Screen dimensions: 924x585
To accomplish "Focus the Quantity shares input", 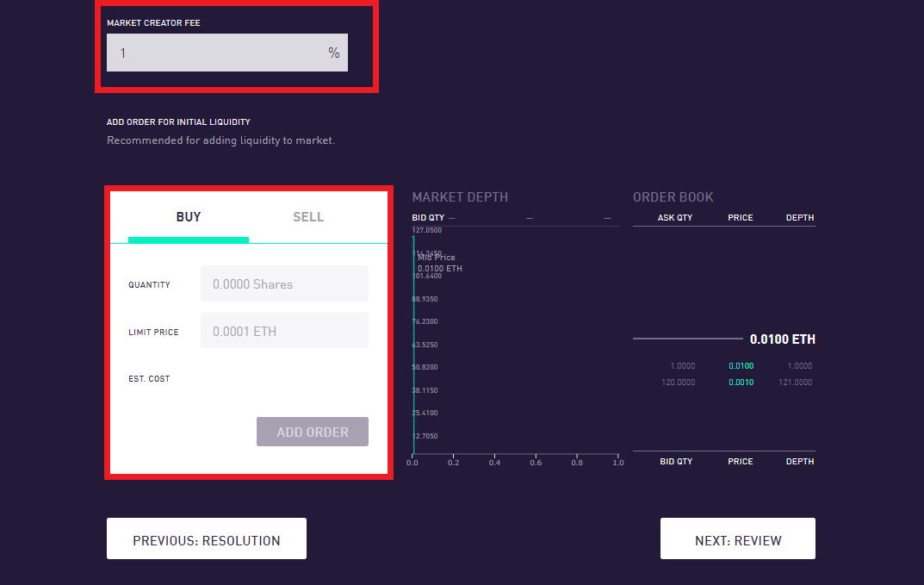I will click(x=284, y=283).
